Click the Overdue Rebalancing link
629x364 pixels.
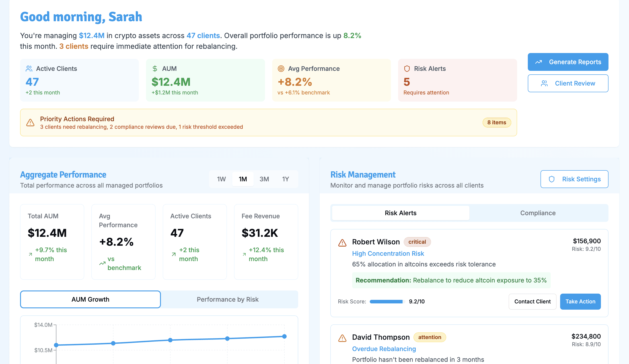[384, 349]
